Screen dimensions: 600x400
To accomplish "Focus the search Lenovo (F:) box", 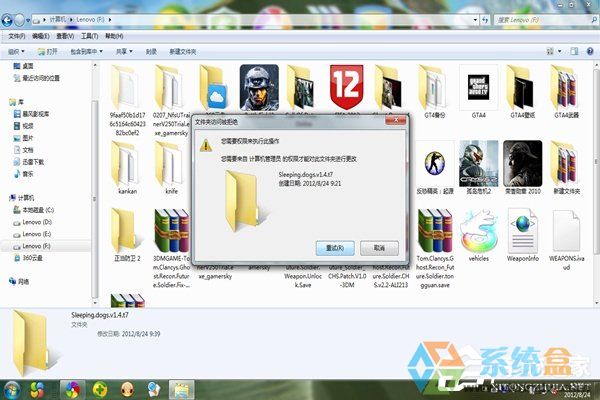I will pos(546,20).
